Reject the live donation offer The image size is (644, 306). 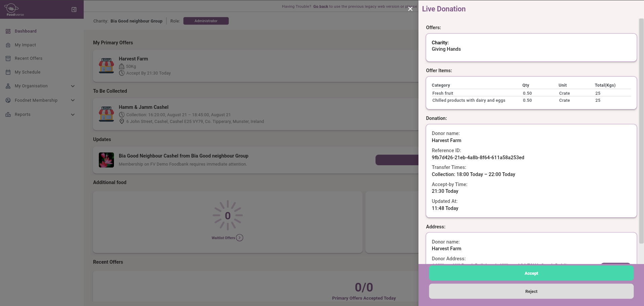(531, 292)
